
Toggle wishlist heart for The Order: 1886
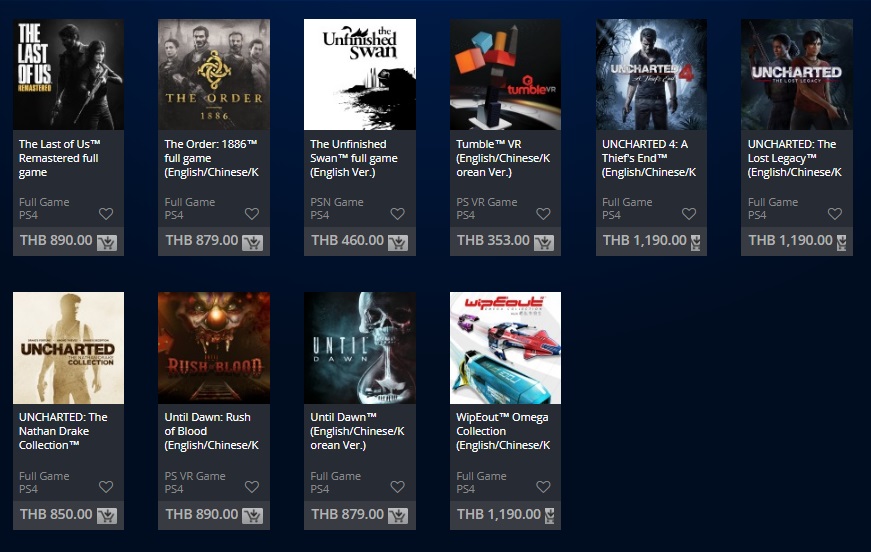pos(252,213)
